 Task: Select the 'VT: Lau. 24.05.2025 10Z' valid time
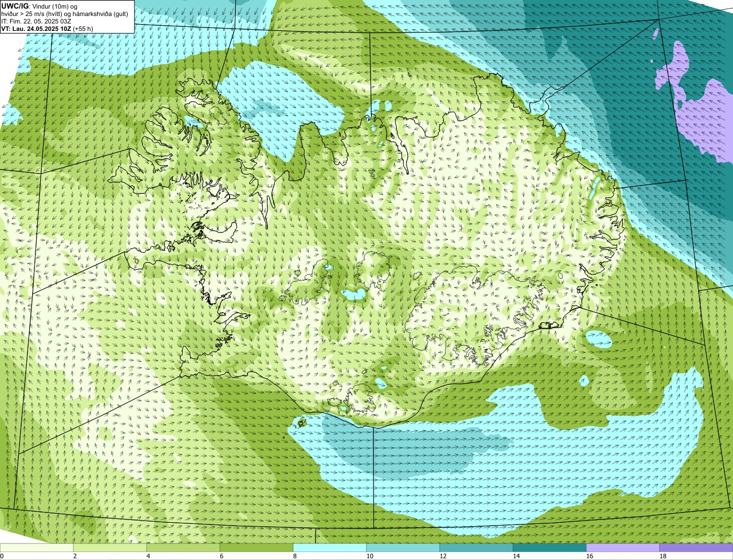coord(36,29)
